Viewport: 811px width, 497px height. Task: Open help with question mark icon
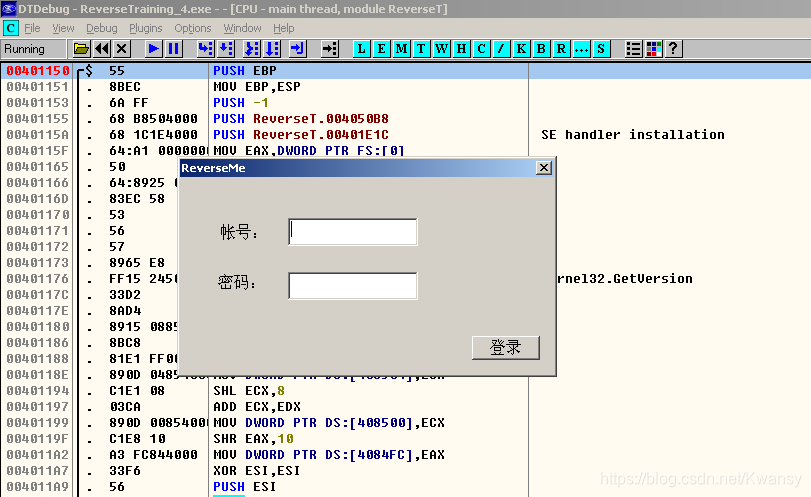[673, 49]
